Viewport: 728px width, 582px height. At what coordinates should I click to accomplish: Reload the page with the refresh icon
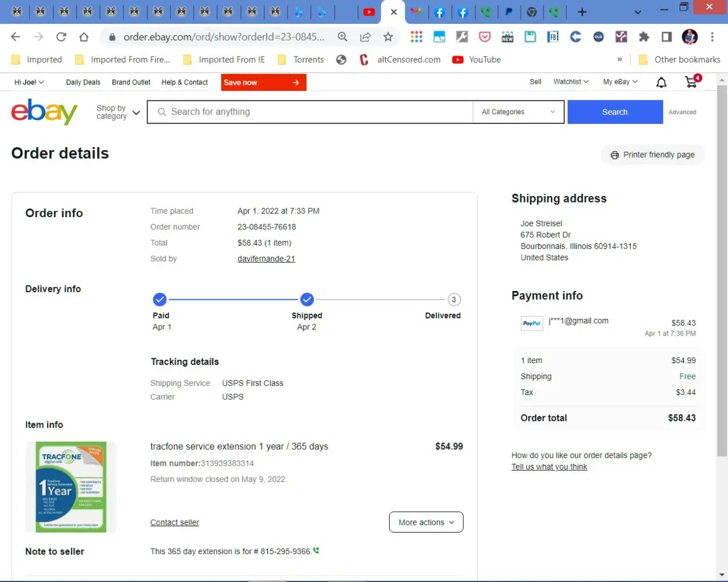tap(61, 37)
